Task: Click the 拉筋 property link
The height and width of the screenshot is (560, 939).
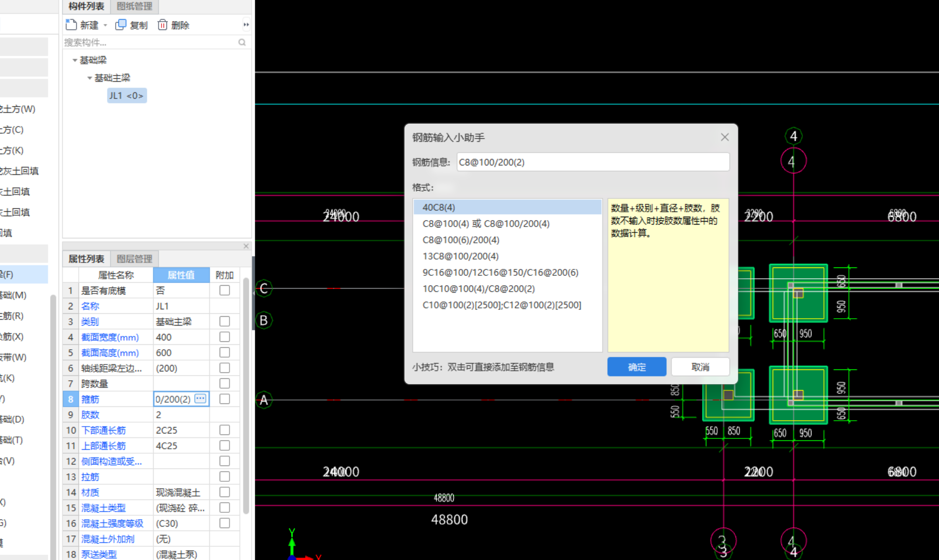Action: pyautogui.click(x=90, y=477)
